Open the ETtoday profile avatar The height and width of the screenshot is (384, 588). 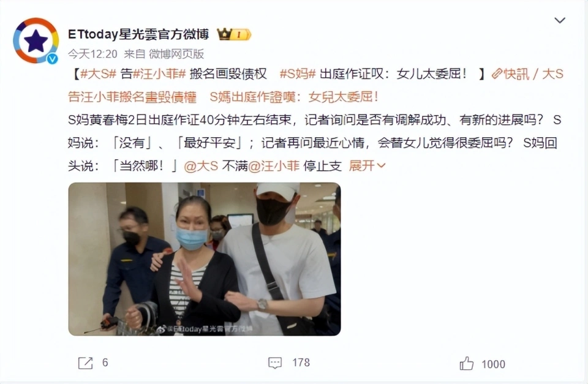36,40
